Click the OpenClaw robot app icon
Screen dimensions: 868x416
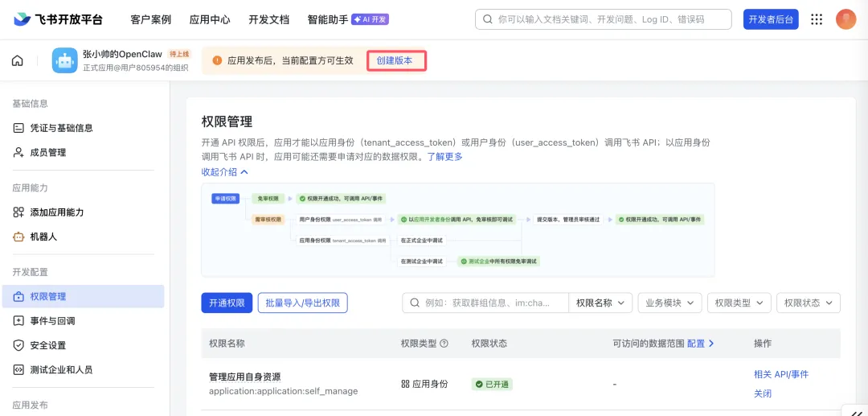click(65, 60)
